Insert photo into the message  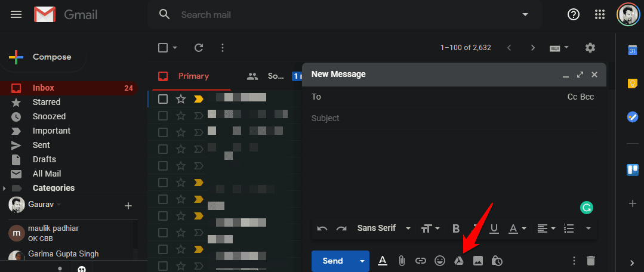pyautogui.click(x=477, y=261)
